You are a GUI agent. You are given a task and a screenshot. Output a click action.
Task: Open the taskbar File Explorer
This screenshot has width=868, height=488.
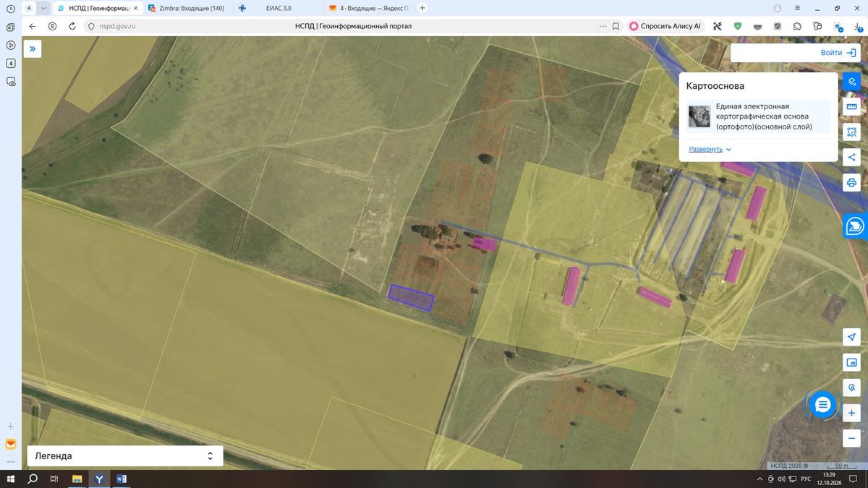pyautogui.click(x=77, y=479)
